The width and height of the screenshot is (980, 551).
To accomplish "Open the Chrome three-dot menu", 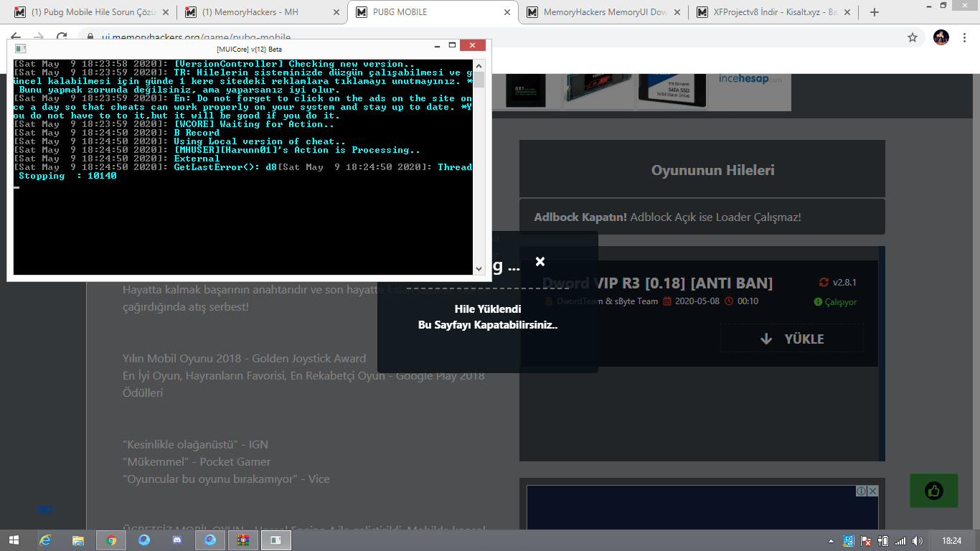I will click(x=966, y=37).
